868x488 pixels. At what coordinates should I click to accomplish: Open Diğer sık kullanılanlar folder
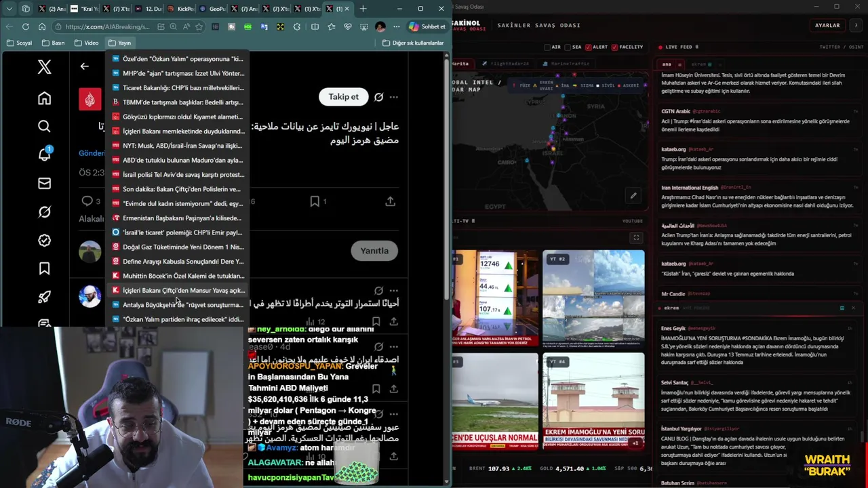tap(413, 43)
